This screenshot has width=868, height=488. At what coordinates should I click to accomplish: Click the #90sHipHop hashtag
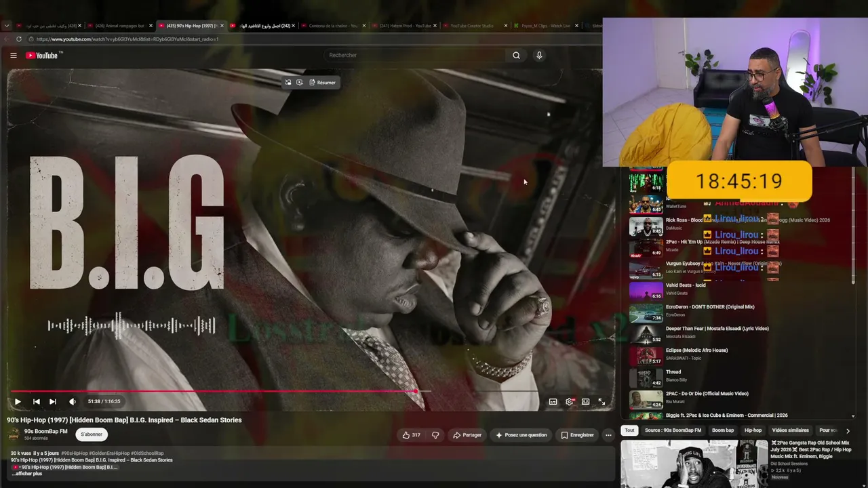pyautogui.click(x=75, y=453)
